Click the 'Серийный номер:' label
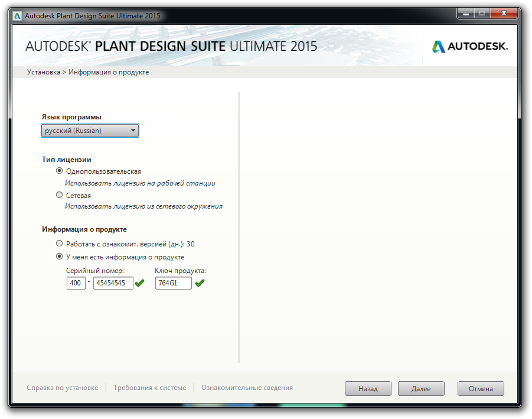The width and height of the screenshot is (532, 419). [95, 271]
